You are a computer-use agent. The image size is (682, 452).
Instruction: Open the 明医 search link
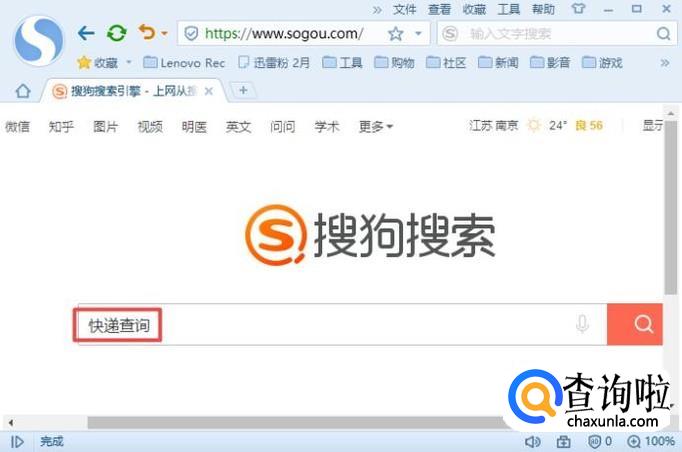pyautogui.click(x=194, y=127)
